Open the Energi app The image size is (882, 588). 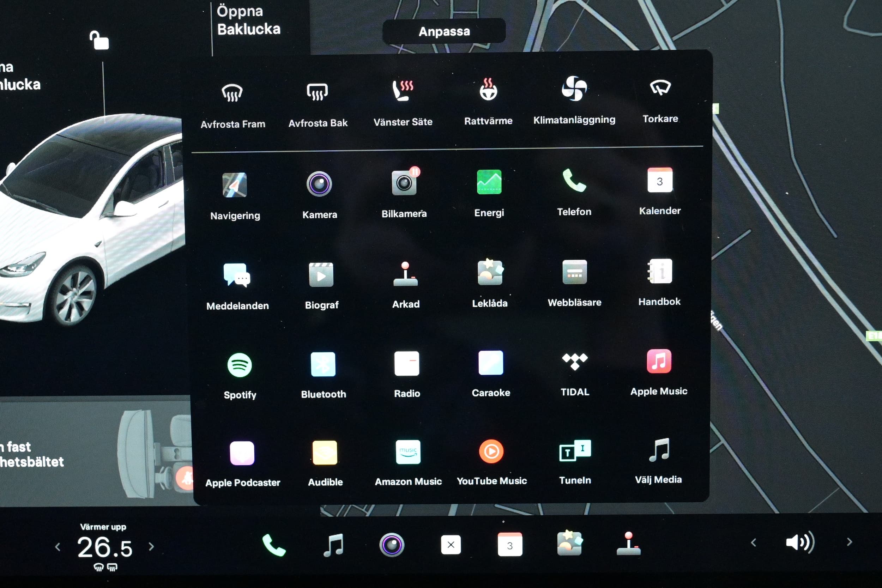(x=489, y=182)
